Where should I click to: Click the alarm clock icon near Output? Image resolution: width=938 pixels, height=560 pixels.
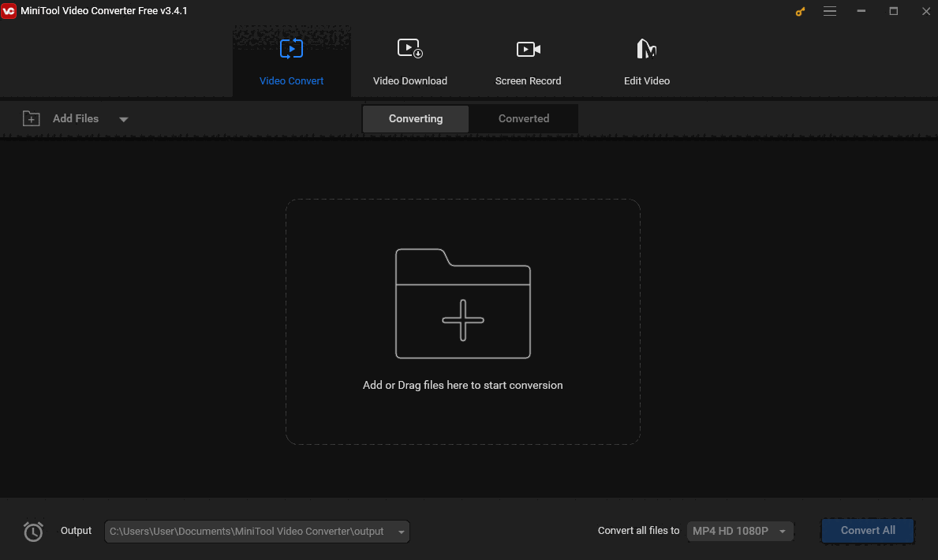pos(33,532)
